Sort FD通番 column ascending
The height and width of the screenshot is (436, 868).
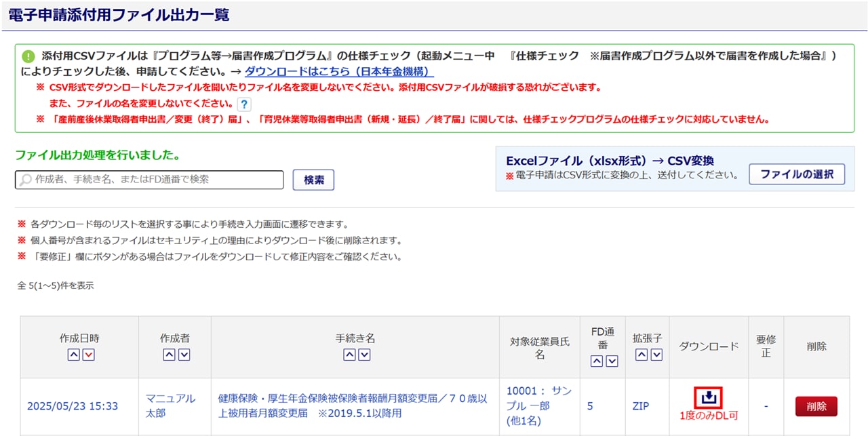pyautogui.click(x=596, y=361)
